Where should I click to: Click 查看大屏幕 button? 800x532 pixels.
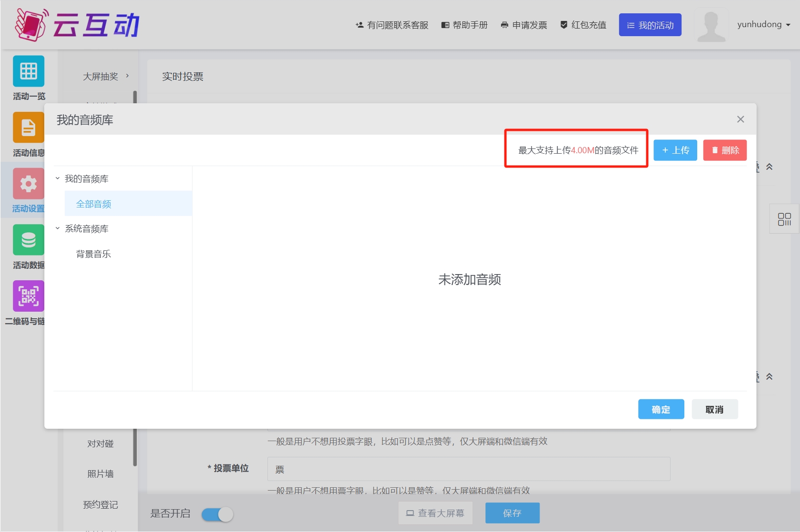click(435, 513)
